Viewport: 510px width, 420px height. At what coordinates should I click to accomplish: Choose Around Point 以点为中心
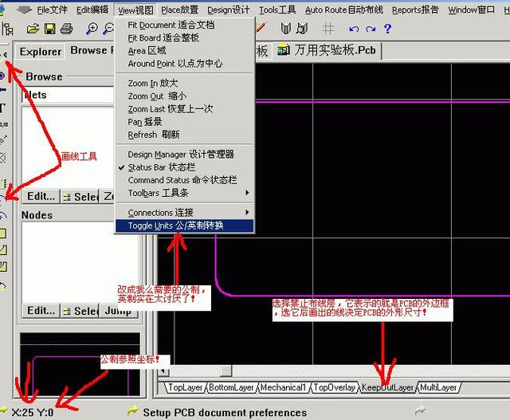[x=184, y=64]
